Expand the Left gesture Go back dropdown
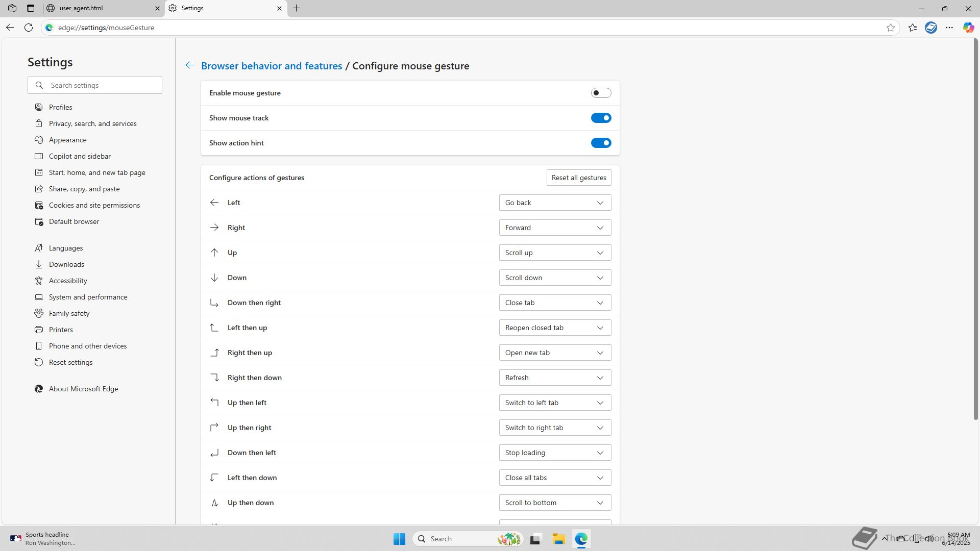This screenshot has width=980, height=551. 555,203
